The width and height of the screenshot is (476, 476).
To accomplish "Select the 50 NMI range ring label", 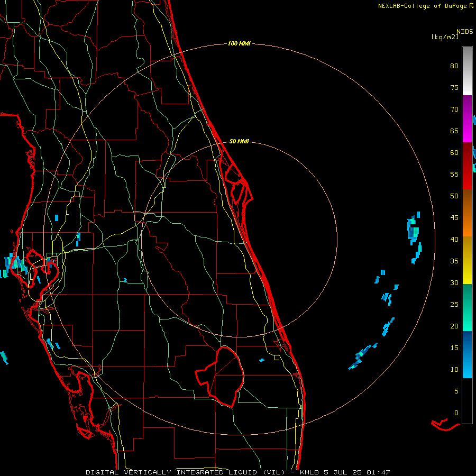I will coord(239,141).
